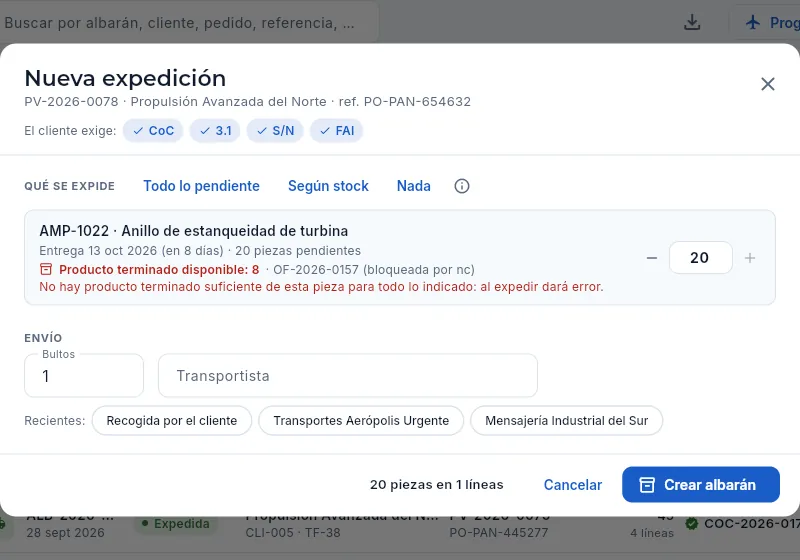Click the S/N requirement chip
This screenshot has width=800, height=560.
275,131
